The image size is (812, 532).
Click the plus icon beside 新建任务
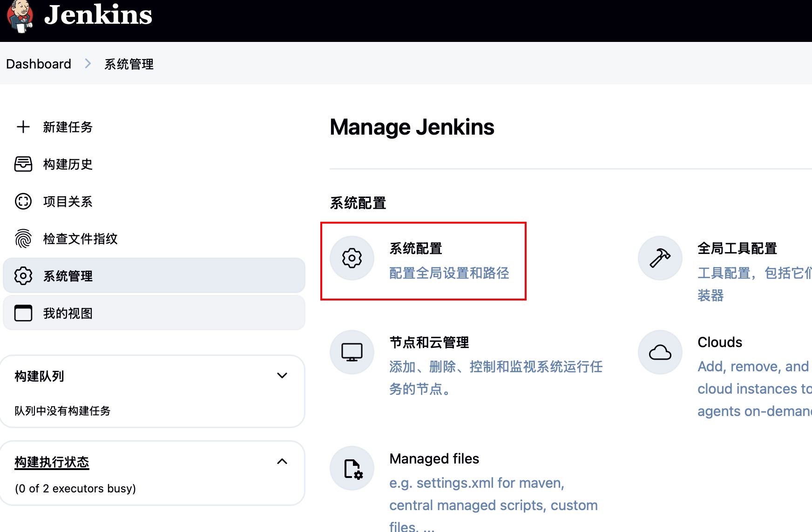(23, 127)
